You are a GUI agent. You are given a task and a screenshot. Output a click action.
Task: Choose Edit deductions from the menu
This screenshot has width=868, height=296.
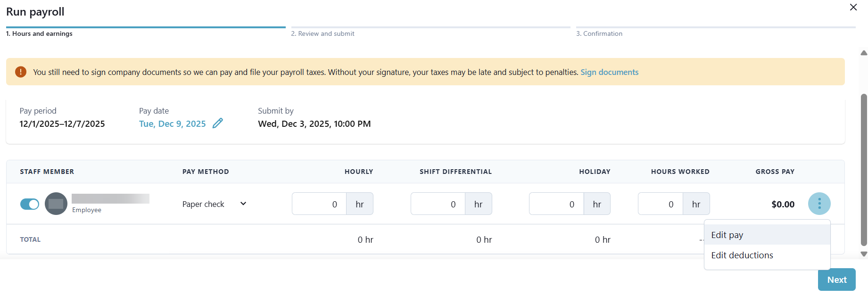(x=742, y=255)
